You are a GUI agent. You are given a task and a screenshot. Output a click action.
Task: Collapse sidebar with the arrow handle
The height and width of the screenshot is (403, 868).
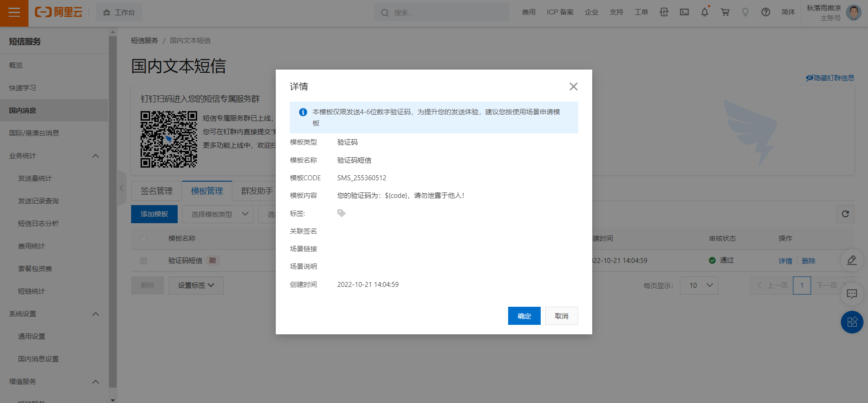pos(122,188)
